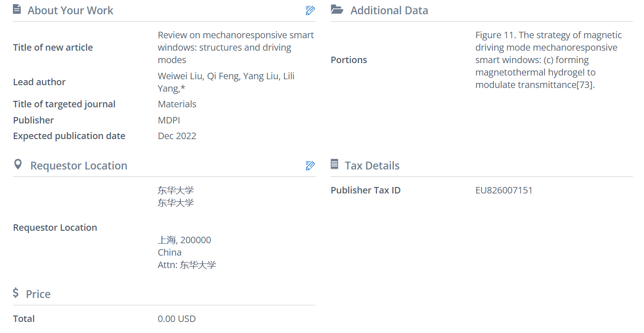Click the map pin icon beside Requestor Location
Screen dimensions: 644x333
click(x=18, y=165)
